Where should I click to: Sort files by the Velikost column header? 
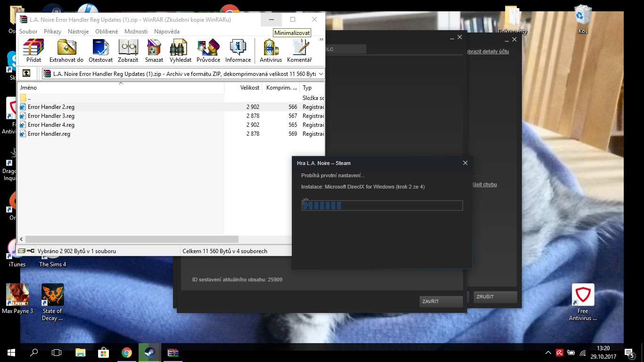coord(243,87)
